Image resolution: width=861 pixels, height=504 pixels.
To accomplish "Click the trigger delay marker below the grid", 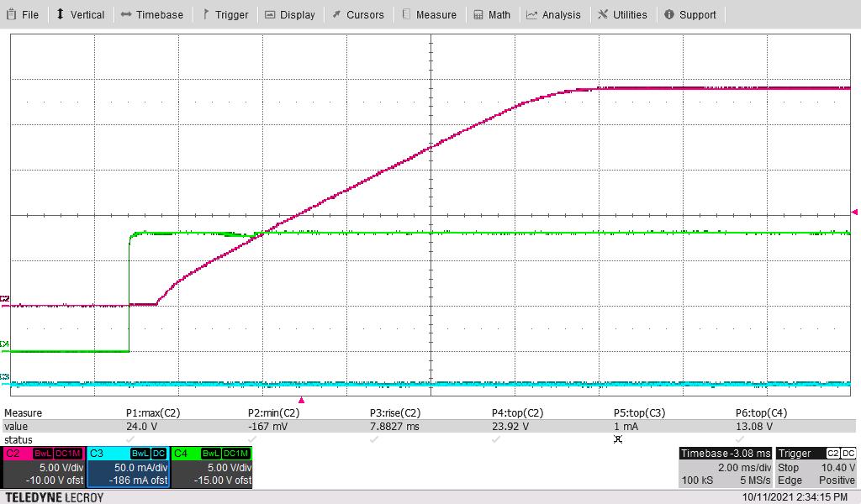I will pyautogui.click(x=302, y=400).
